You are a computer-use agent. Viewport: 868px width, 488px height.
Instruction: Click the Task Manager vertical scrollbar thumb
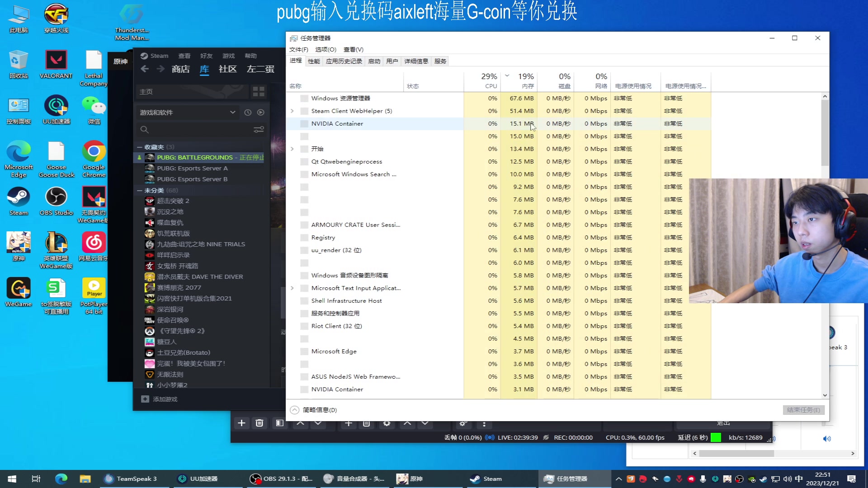[825, 132]
